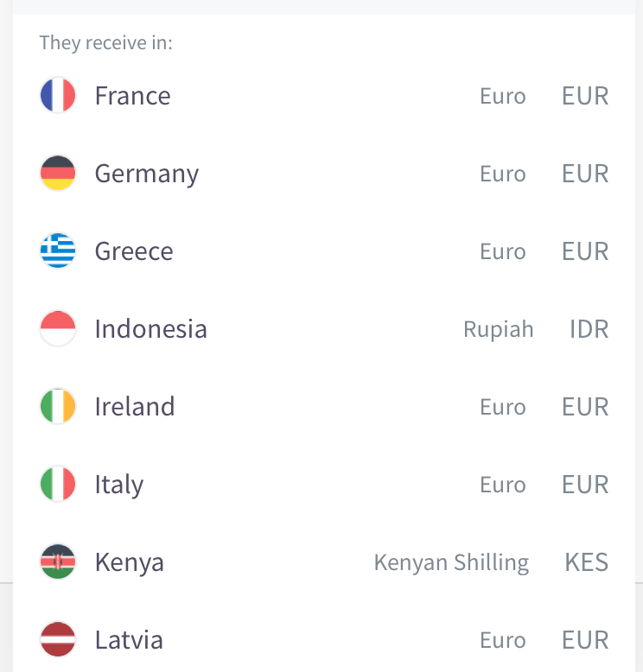Click the Rupiah currency name
The height and width of the screenshot is (672, 643).
499,330
